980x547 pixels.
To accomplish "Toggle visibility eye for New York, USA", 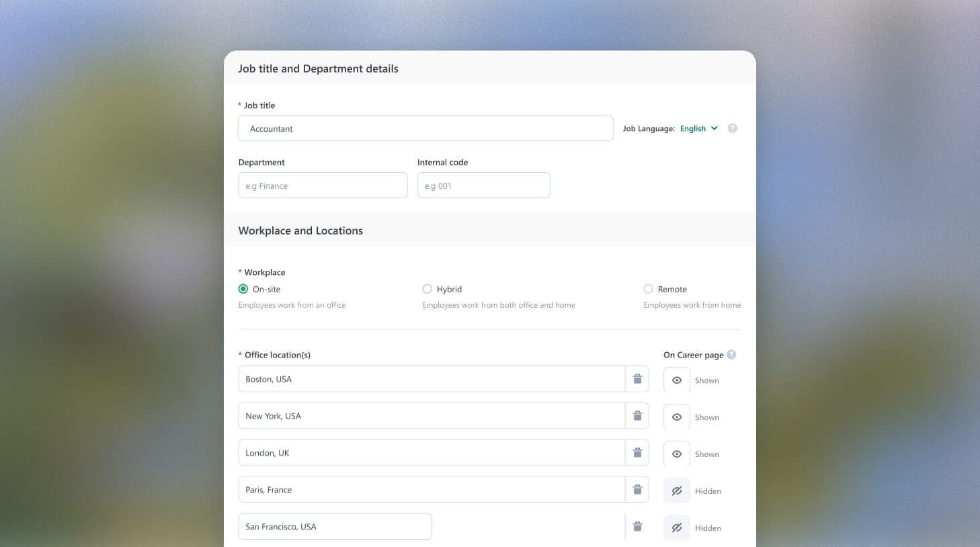I will (x=677, y=417).
